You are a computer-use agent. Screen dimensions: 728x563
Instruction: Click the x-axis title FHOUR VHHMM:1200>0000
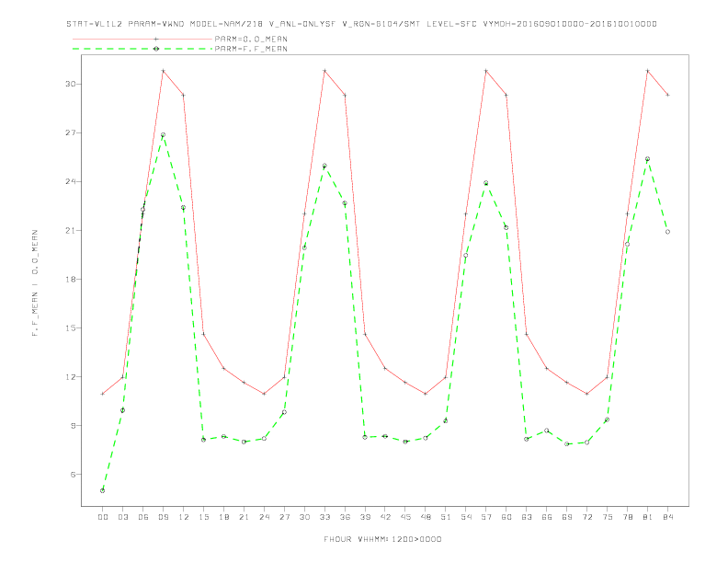382,539
